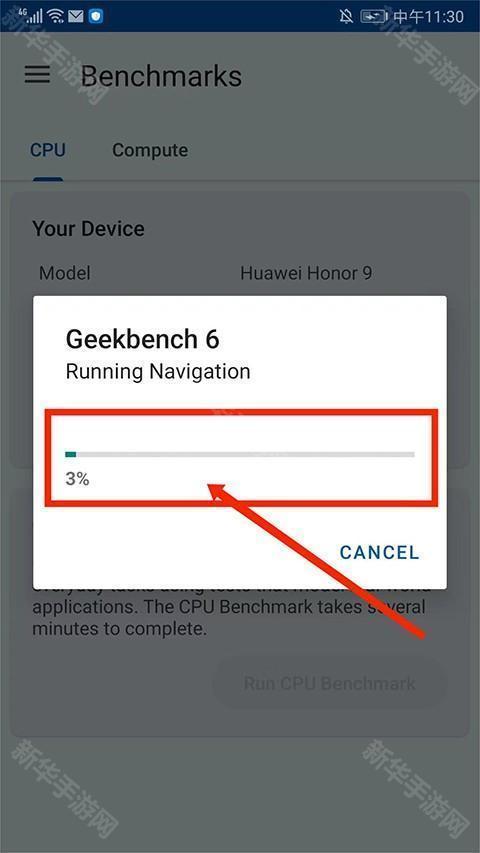Click the benchmark progress bar
The width and height of the screenshot is (480, 853).
coord(239,454)
